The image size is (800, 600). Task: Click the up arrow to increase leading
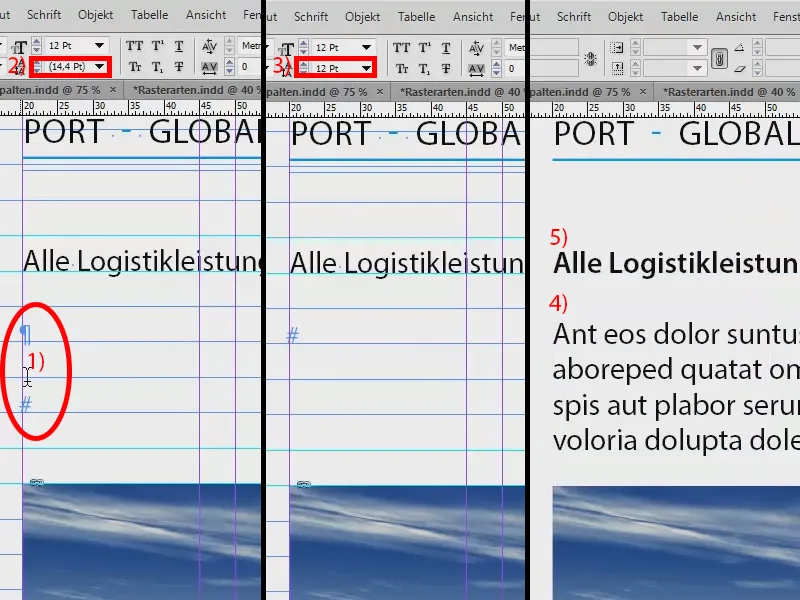(37, 62)
